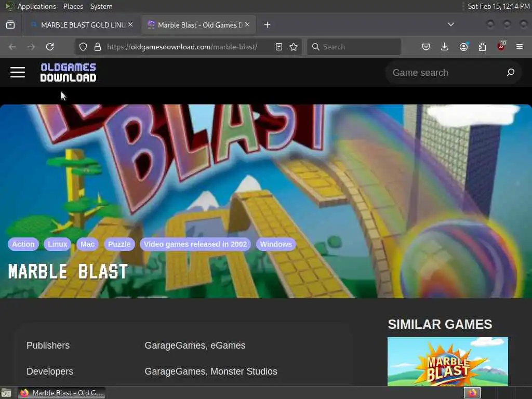Open the site hamburger navigation menu
This screenshot has width=532, height=399.
18,72
